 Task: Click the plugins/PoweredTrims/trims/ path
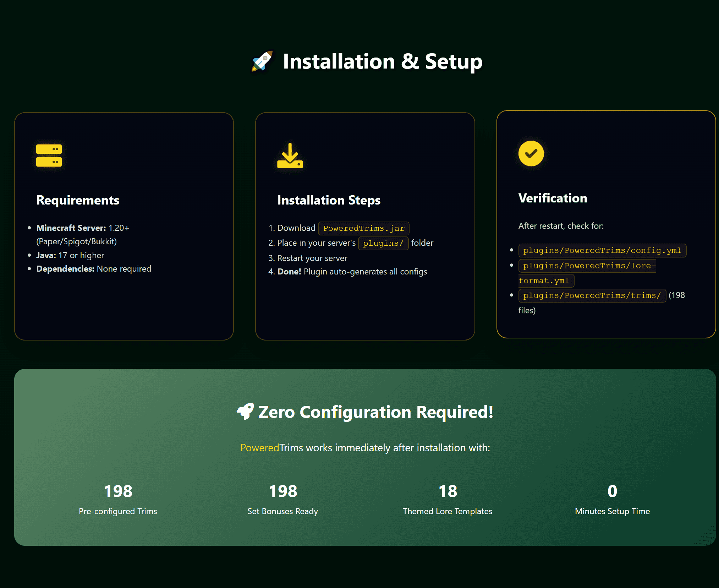coord(592,295)
